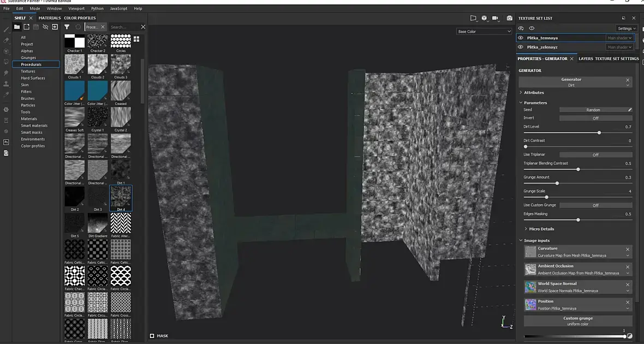Select the Environments shelf category

click(33, 139)
